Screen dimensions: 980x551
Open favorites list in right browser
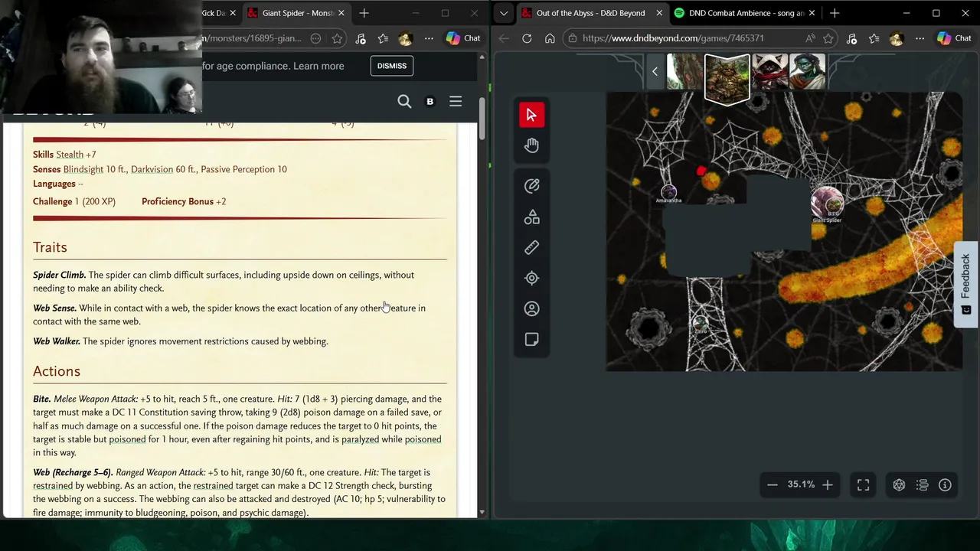874,38
